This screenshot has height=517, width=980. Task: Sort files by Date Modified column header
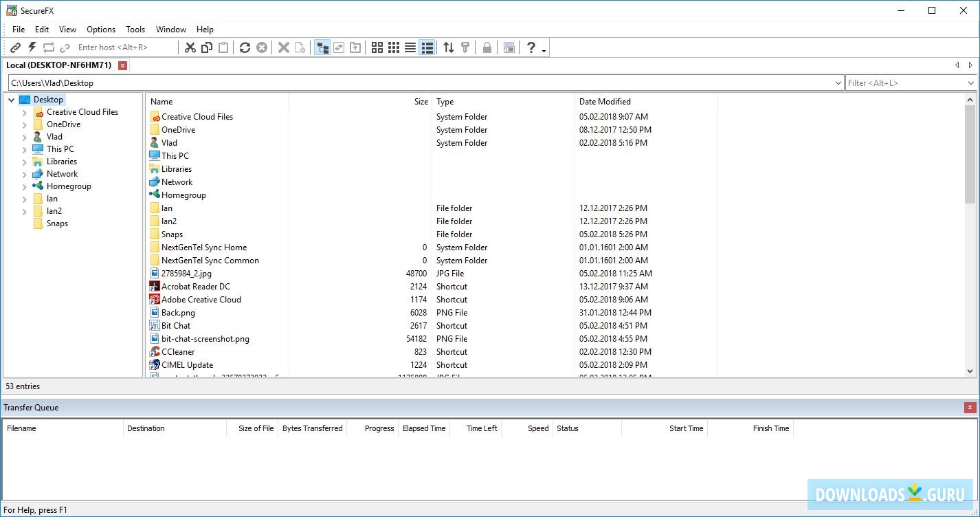[x=605, y=102]
